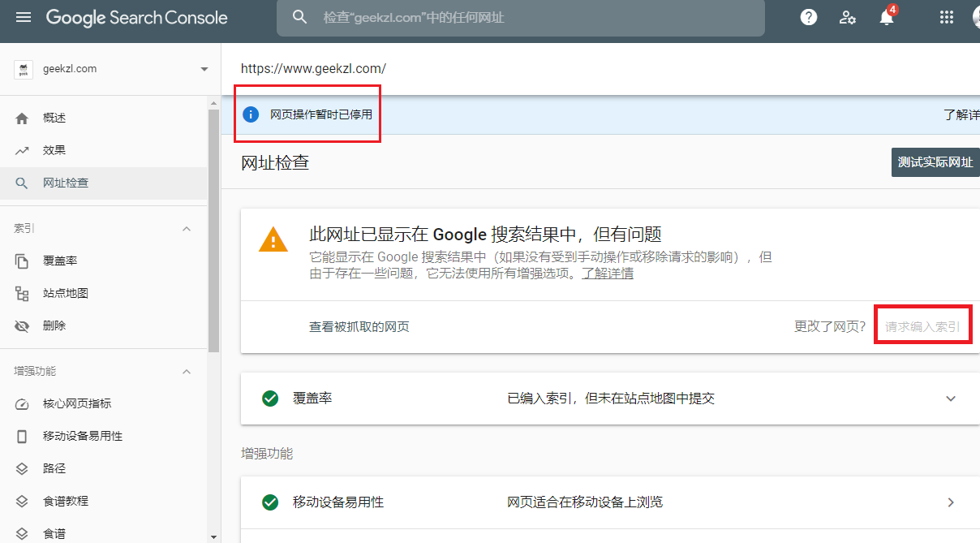Viewport: 980px width, 543px height.
Task: Open users and permissions settings icon
Action: pos(848,17)
